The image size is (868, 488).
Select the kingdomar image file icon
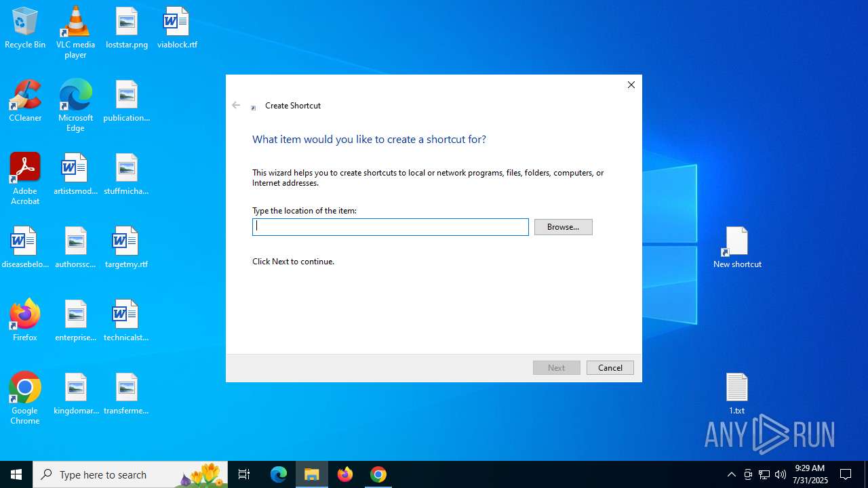click(x=75, y=394)
